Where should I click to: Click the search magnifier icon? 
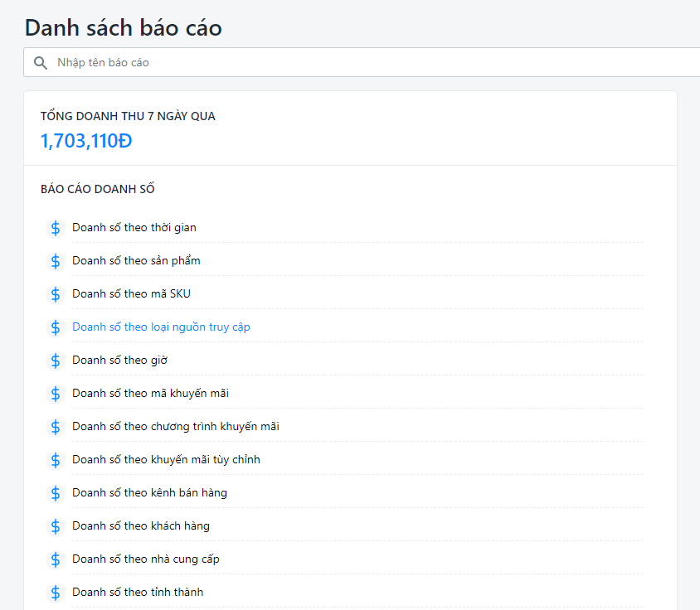40,62
